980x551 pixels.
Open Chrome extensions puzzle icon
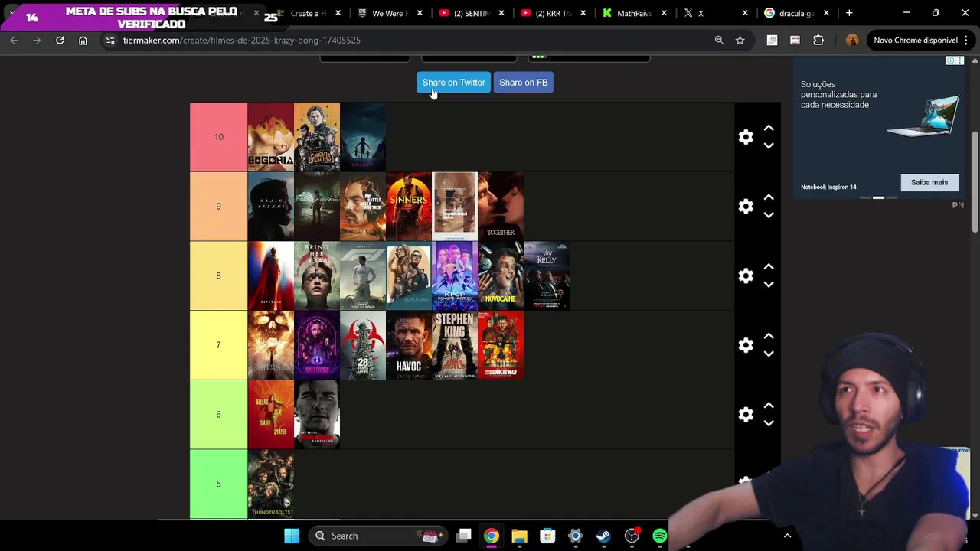818,40
